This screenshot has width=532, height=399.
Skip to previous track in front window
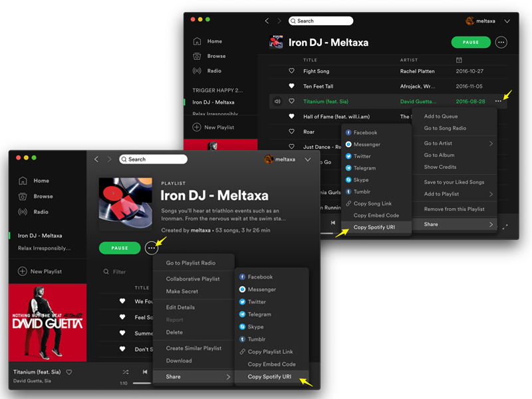point(145,372)
